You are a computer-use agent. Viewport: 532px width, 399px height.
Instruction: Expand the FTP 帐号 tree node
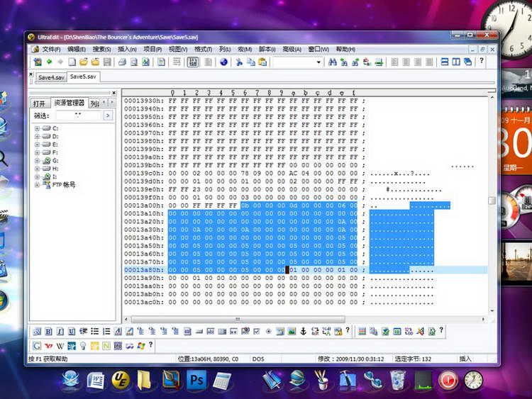coord(37,185)
